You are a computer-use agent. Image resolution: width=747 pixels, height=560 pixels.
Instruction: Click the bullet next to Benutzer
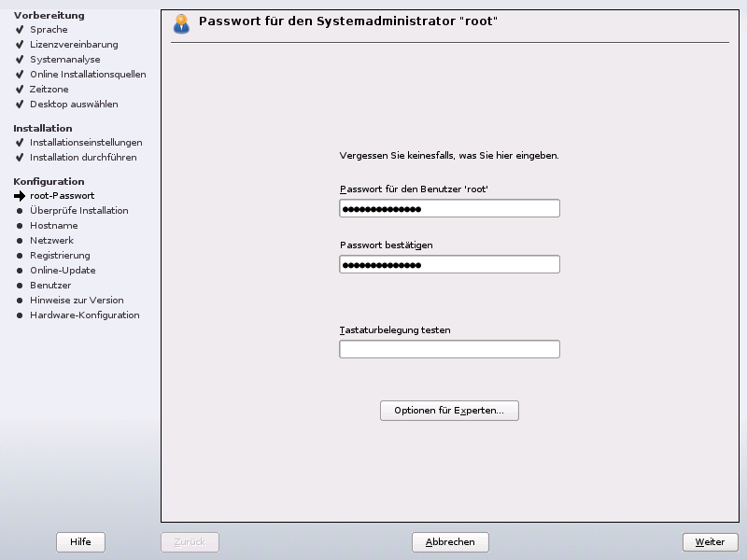click(20, 286)
